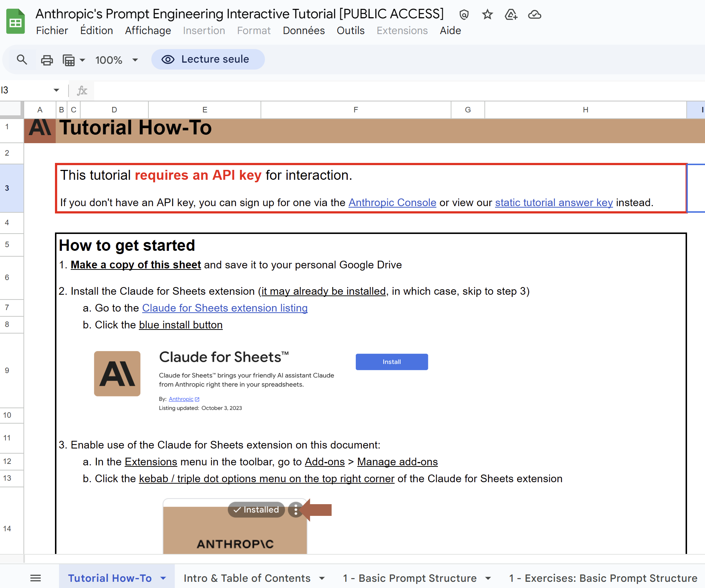Click the name box showing I3
The height and width of the screenshot is (588, 705).
pyautogui.click(x=26, y=90)
